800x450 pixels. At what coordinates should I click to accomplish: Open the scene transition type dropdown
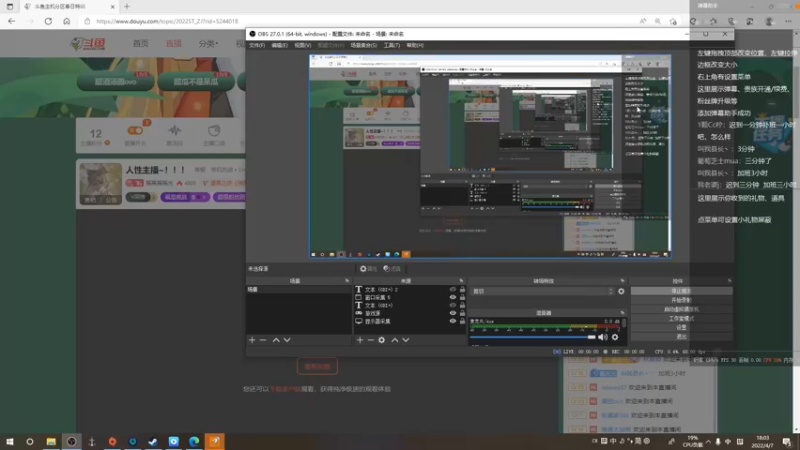click(543, 291)
